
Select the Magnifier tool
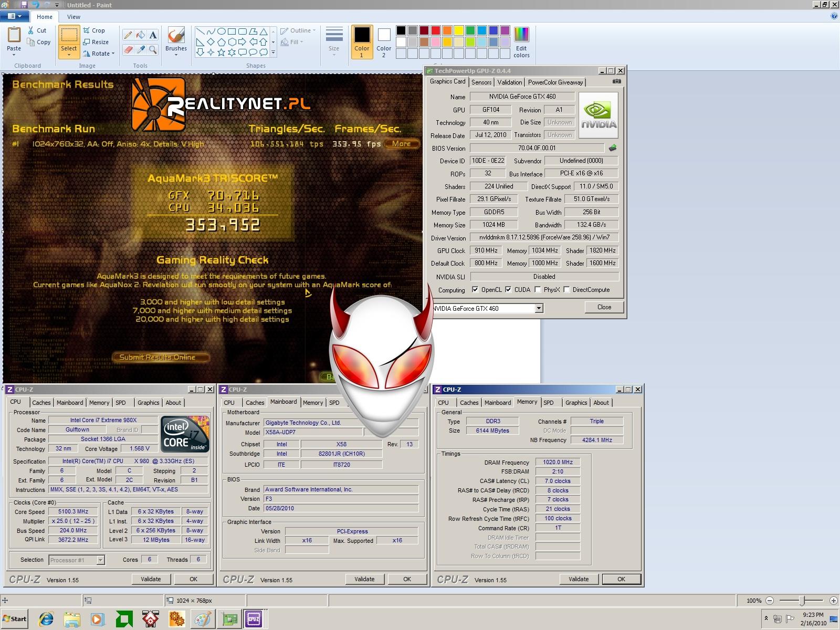(153, 50)
